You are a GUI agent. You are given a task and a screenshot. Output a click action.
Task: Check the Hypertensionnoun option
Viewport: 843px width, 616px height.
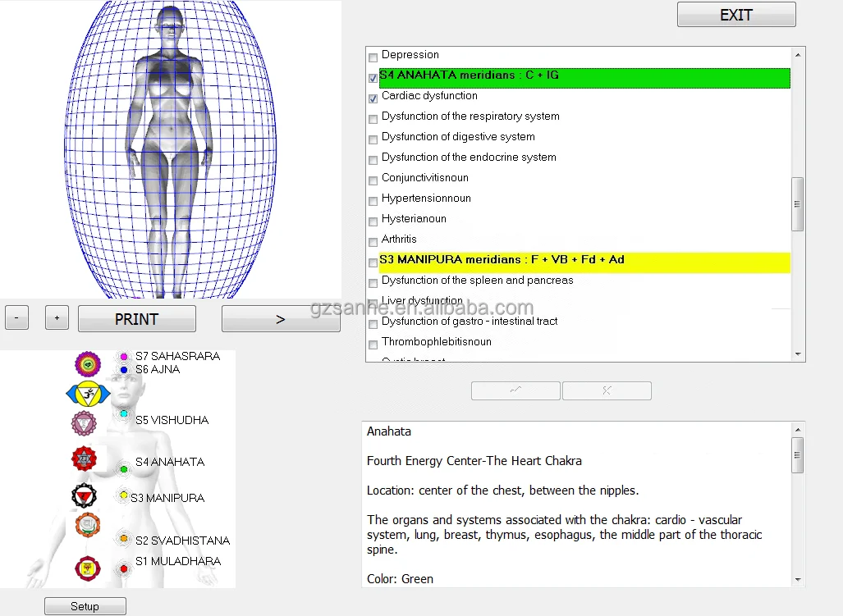click(373, 201)
